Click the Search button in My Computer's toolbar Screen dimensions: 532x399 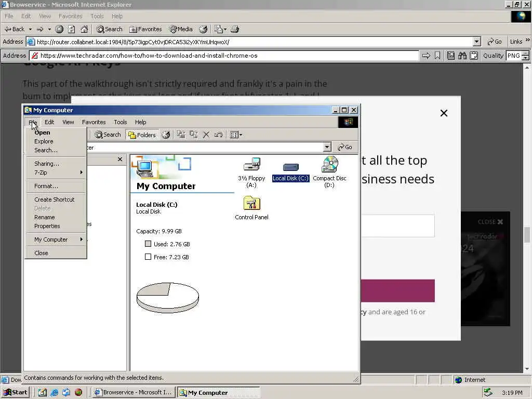[x=108, y=135]
